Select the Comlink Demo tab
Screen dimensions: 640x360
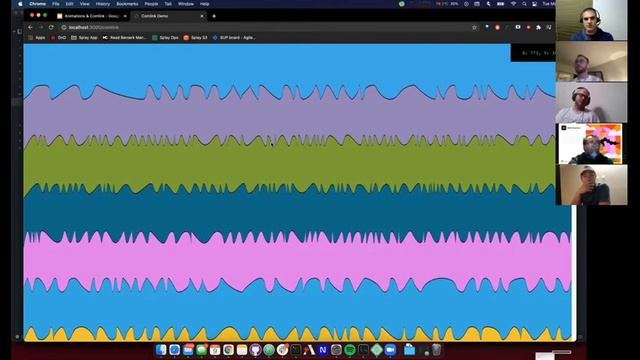point(169,16)
